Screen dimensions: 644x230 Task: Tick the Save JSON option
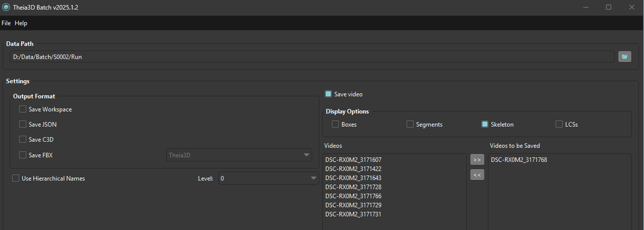tap(23, 124)
